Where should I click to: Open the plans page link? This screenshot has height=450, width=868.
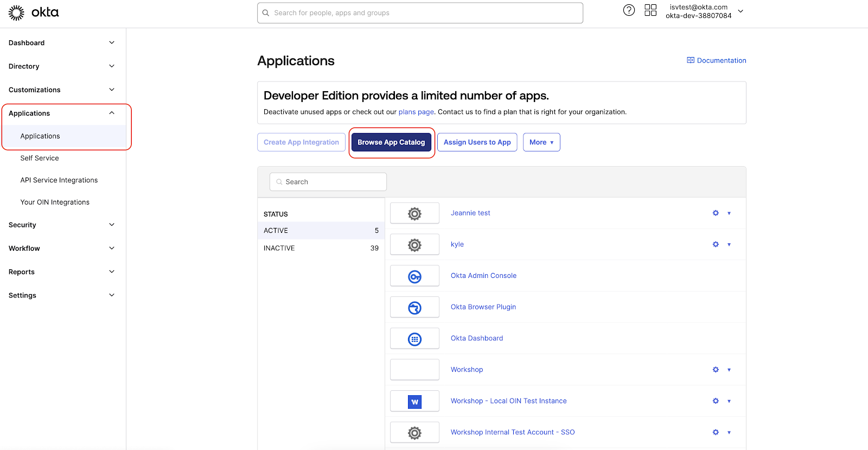click(x=416, y=112)
